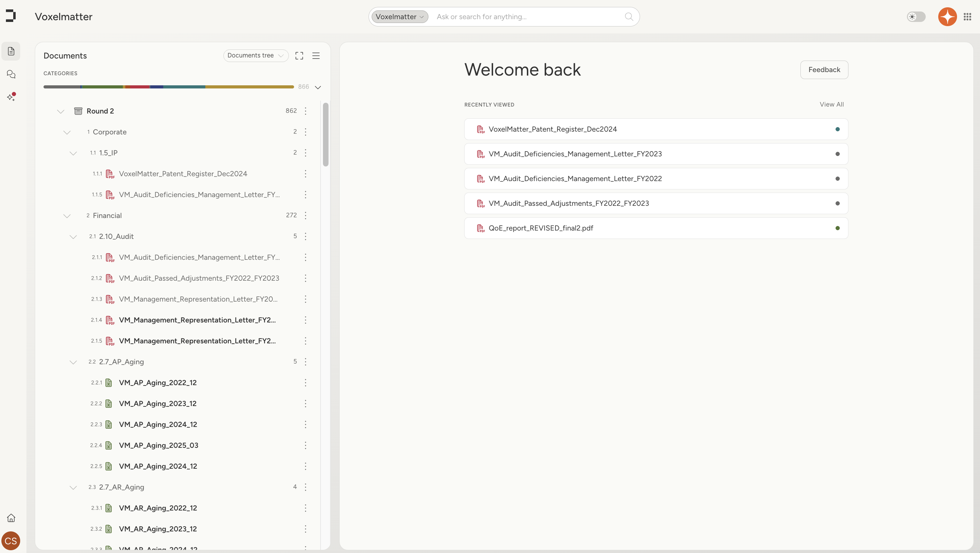
Task: Click the document tree vertical scrollbar
Action: pos(326,134)
